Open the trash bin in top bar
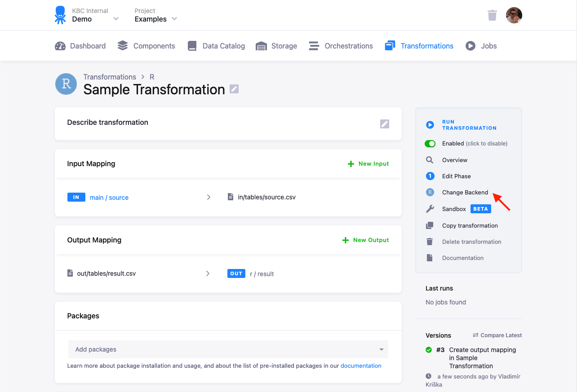 point(492,15)
